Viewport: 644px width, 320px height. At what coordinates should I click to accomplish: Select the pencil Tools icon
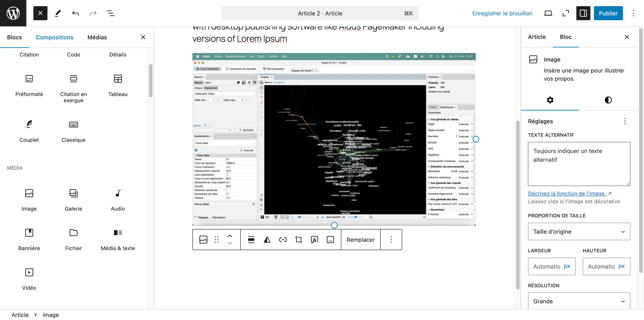(x=58, y=13)
